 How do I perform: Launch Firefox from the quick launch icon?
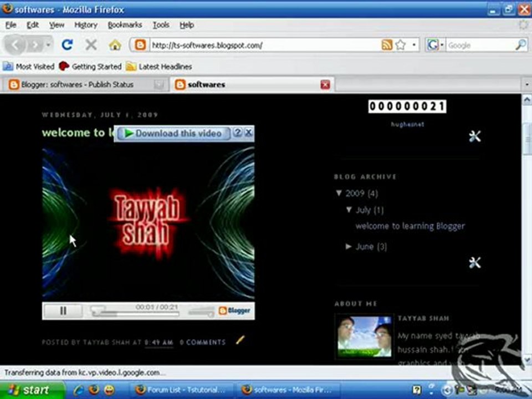tap(94, 390)
